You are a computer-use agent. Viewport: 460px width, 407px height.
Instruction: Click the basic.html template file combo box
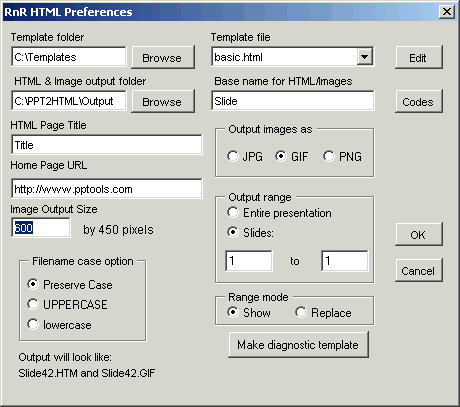[293, 57]
